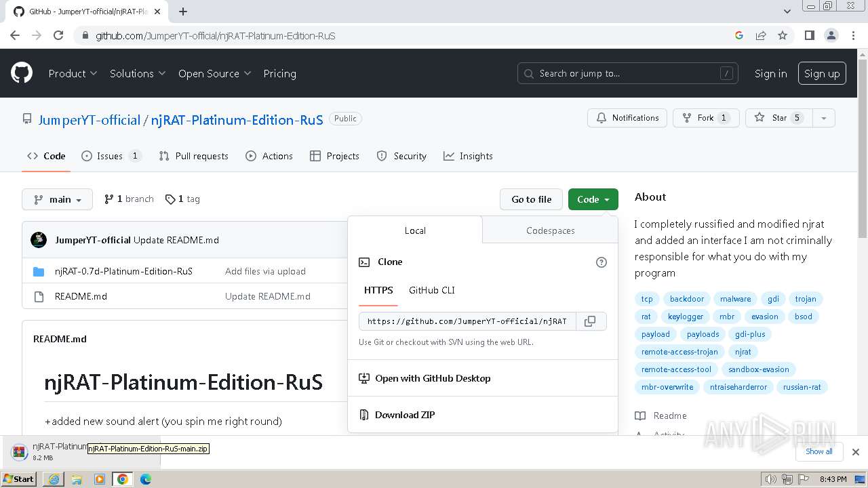Open the tab search chevron in Chrome
868x488 pixels.
click(787, 12)
